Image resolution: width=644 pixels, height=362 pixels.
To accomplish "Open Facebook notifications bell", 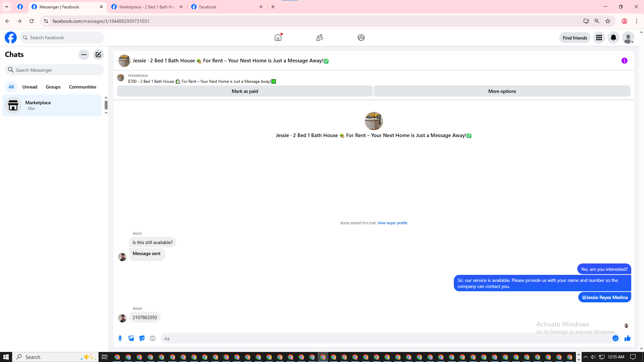I will pos(613,38).
